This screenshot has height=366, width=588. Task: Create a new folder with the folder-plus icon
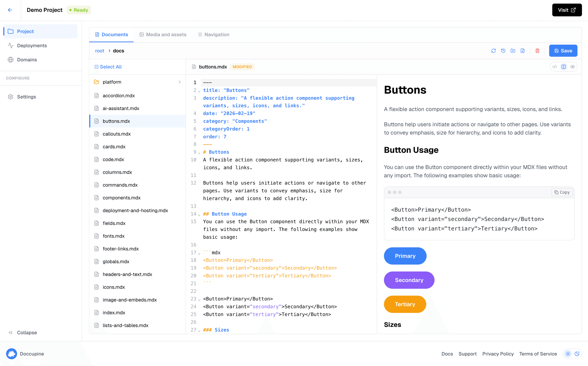513,51
